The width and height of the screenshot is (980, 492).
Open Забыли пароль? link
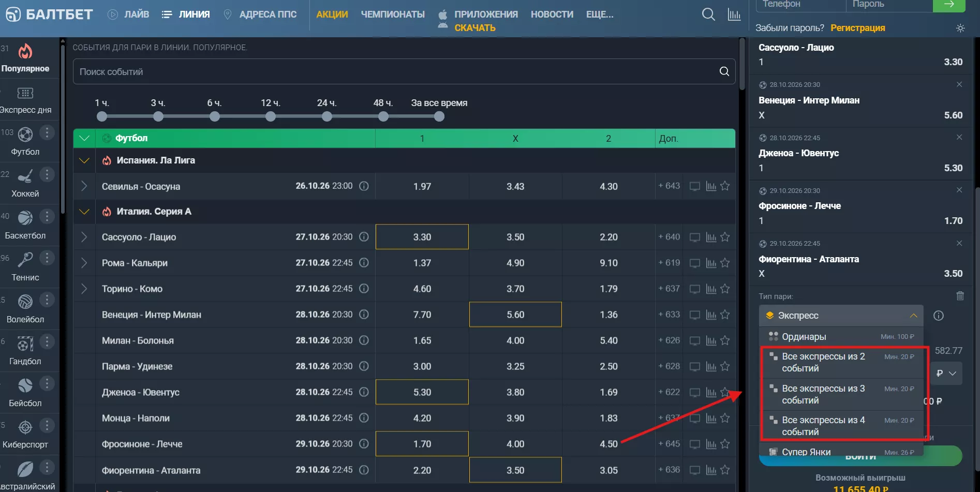click(790, 28)
